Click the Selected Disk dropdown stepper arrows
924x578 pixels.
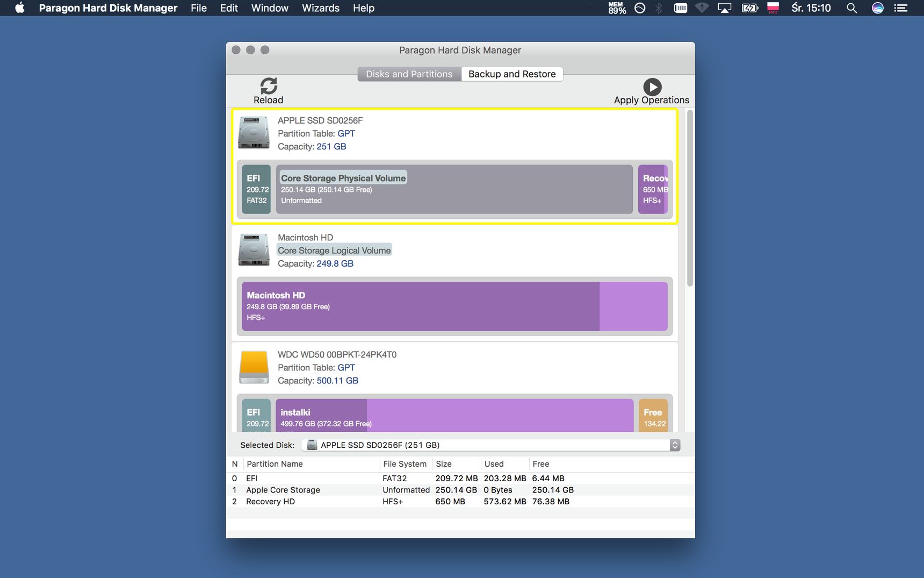click(x=675, y=445)
